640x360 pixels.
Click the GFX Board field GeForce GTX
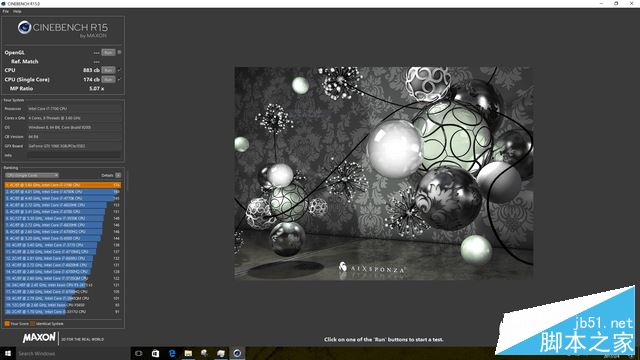coord(74,146)
